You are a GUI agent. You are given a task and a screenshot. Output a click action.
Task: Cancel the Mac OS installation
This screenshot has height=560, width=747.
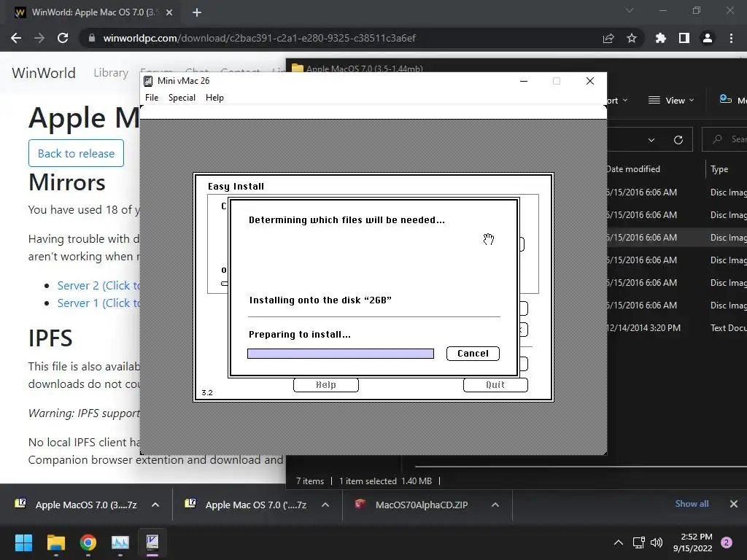click(x=473, y=354)
